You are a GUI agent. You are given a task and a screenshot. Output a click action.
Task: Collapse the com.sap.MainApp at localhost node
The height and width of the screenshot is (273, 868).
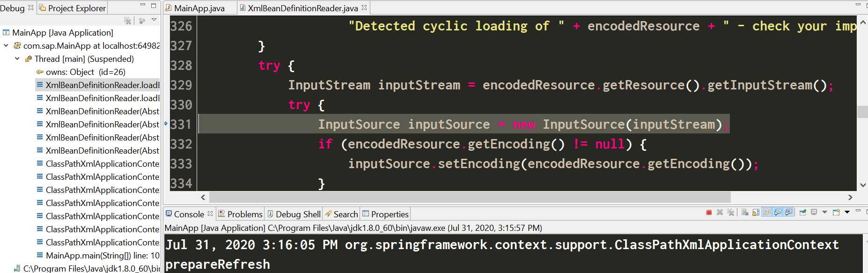tap(6, 46)
